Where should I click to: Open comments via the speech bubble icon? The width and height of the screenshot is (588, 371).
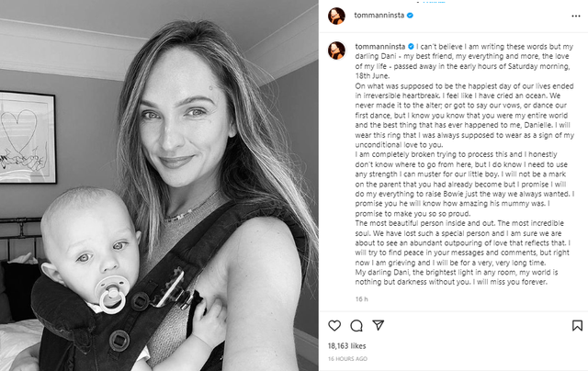click(x=356, y=325)
